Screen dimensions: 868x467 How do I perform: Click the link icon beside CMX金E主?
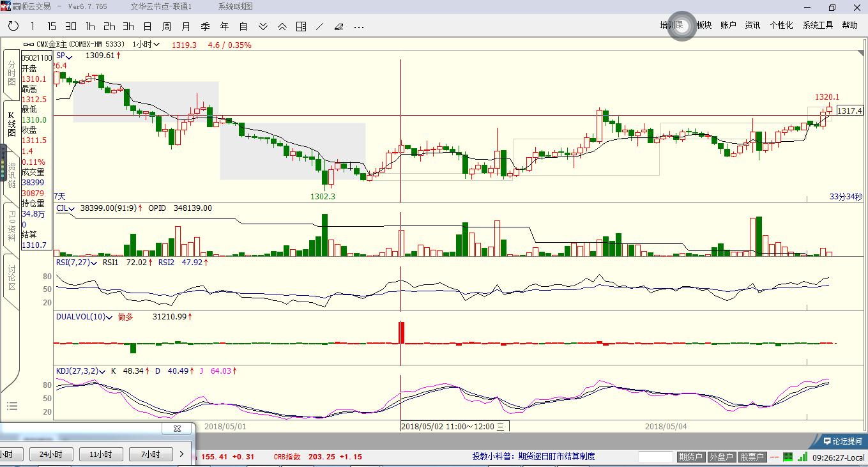28,45
